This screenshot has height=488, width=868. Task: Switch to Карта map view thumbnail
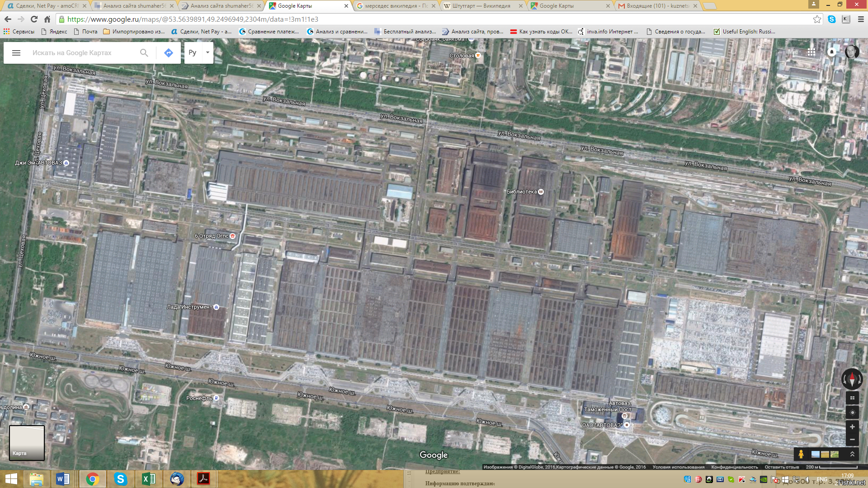click(27, 443)
